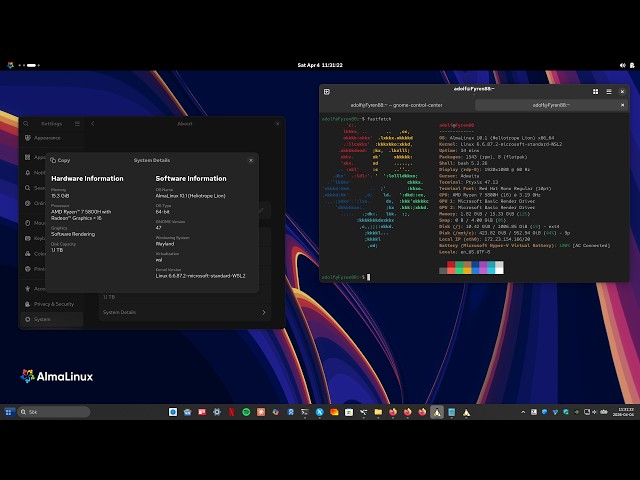Viewport: 640px width, 480px height.
Task: Open Privacy & Security in Settings sidebar
Action: click(x=50, y=304)
